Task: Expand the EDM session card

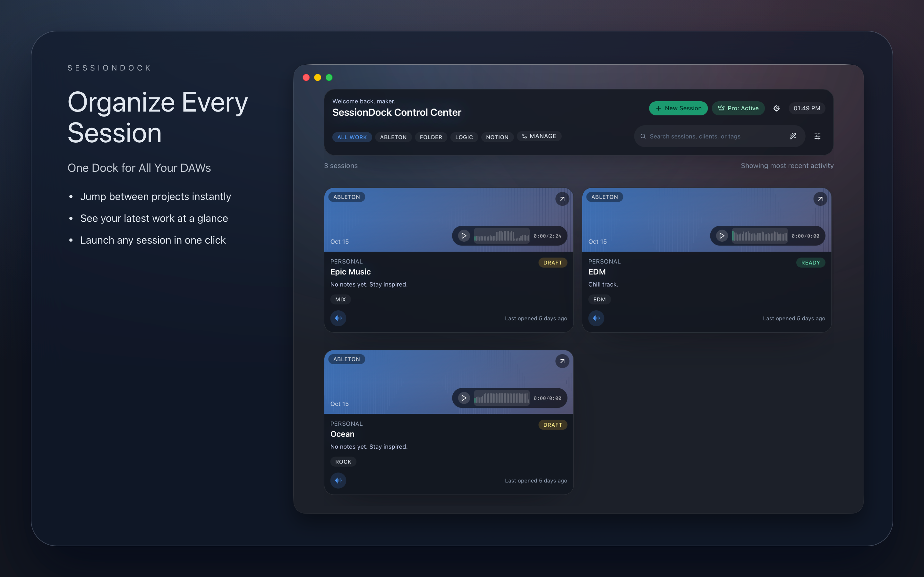Action: point(820,199)
